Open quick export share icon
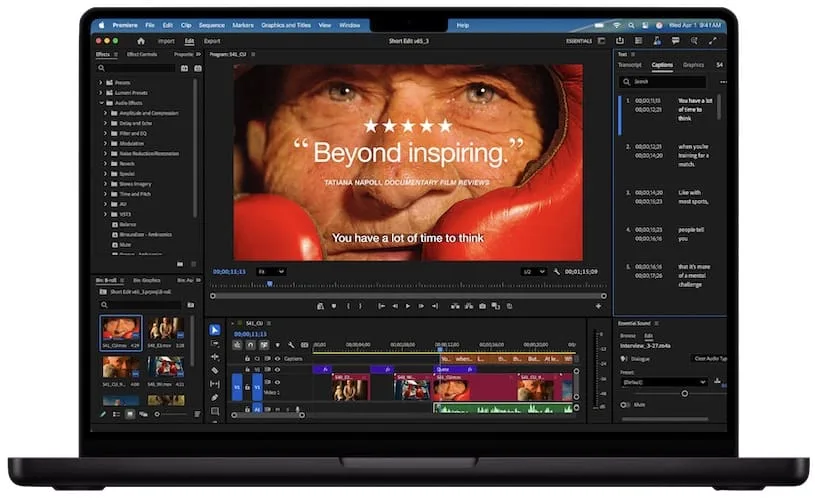Screen dimensions: 815x498 620,41
